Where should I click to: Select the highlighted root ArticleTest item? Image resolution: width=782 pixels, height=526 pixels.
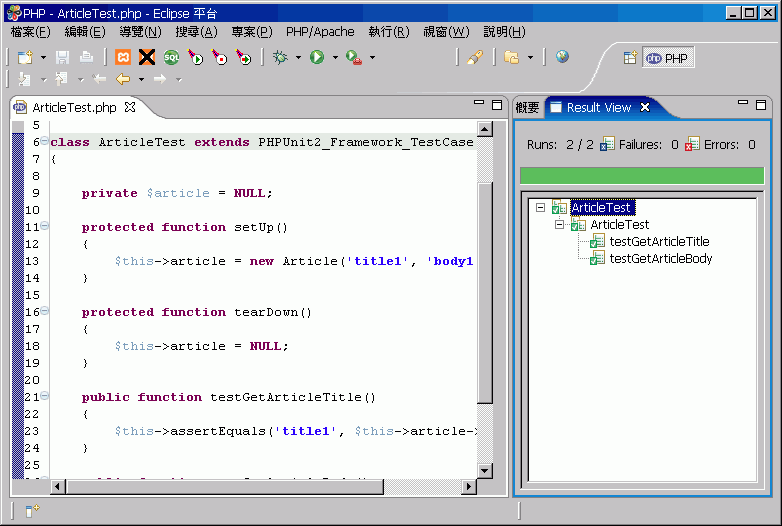point(602,207)
